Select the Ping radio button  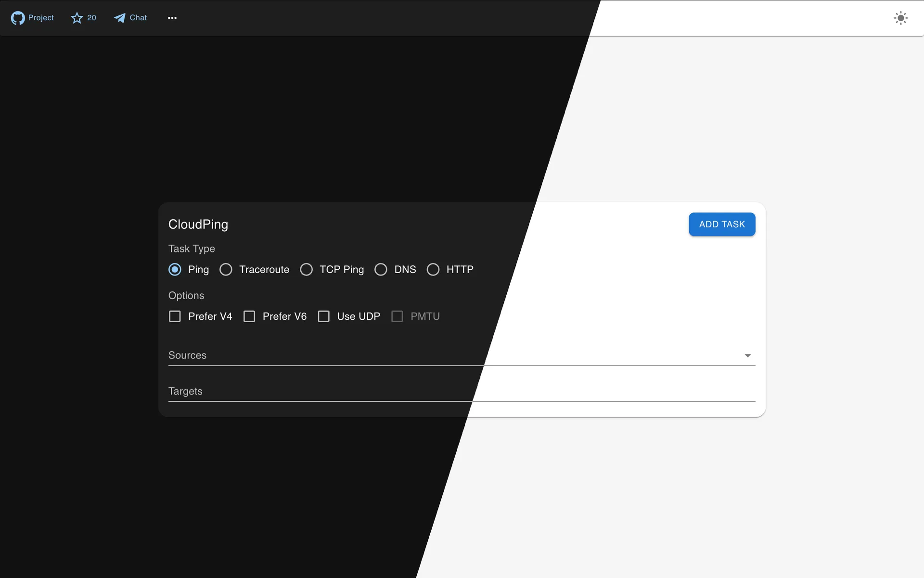(x=175, y=269)
